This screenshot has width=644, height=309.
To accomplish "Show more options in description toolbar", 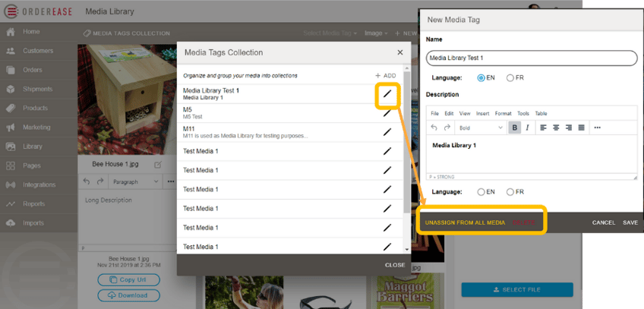I will pos(598,128).
